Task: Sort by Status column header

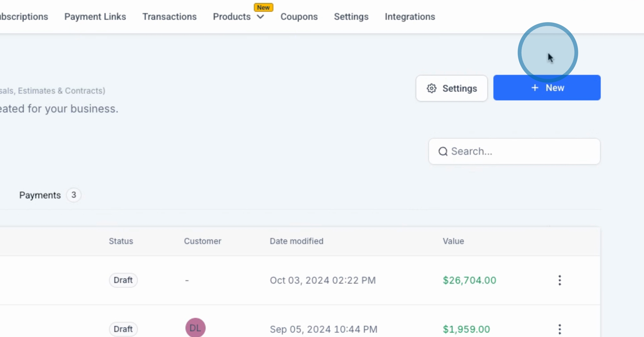Action: [121, 241]
